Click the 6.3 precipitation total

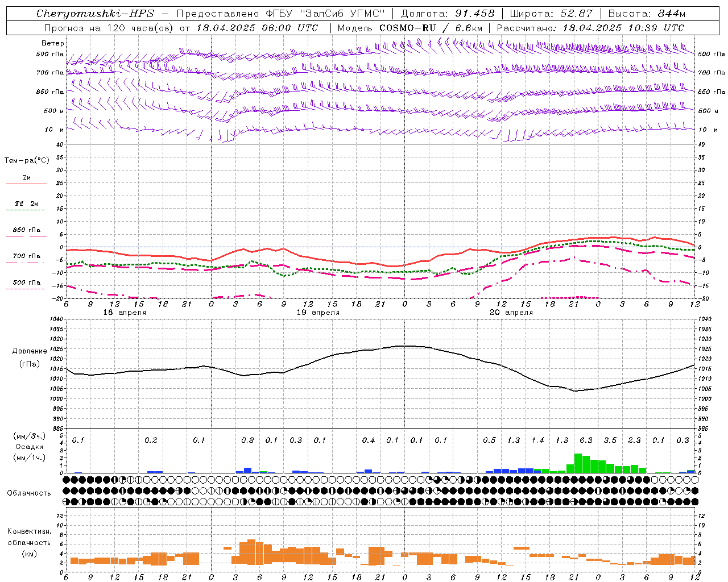[x=586, y=440]
